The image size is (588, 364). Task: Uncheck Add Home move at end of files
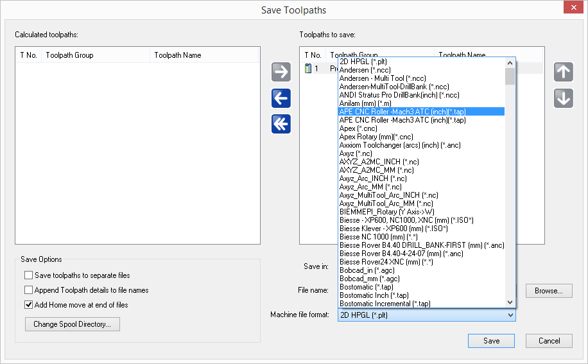tap(28, 305)
